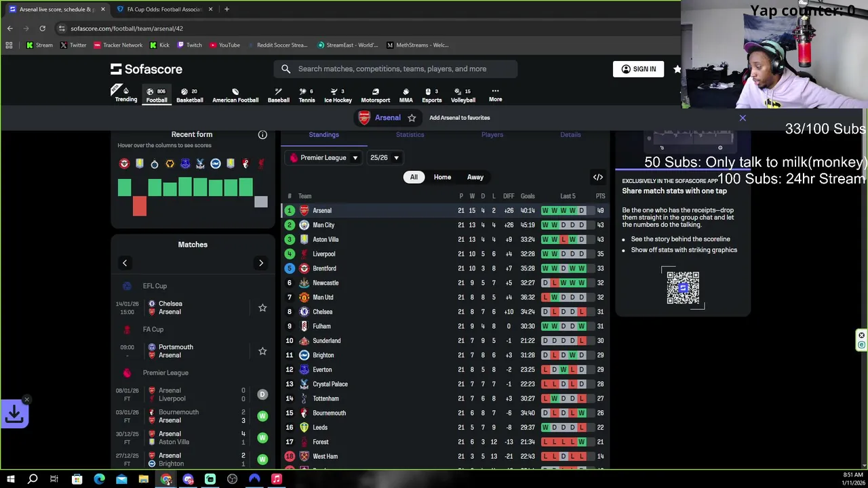Click the grey upcoming bar in Recent form
This screenshot has width=868, height=488.
[x=261, y=201]
